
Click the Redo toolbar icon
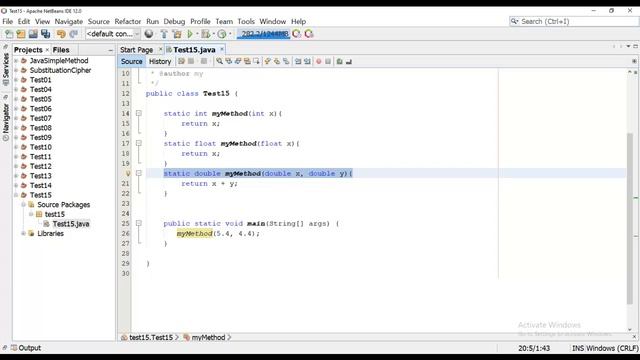point(73,34)
